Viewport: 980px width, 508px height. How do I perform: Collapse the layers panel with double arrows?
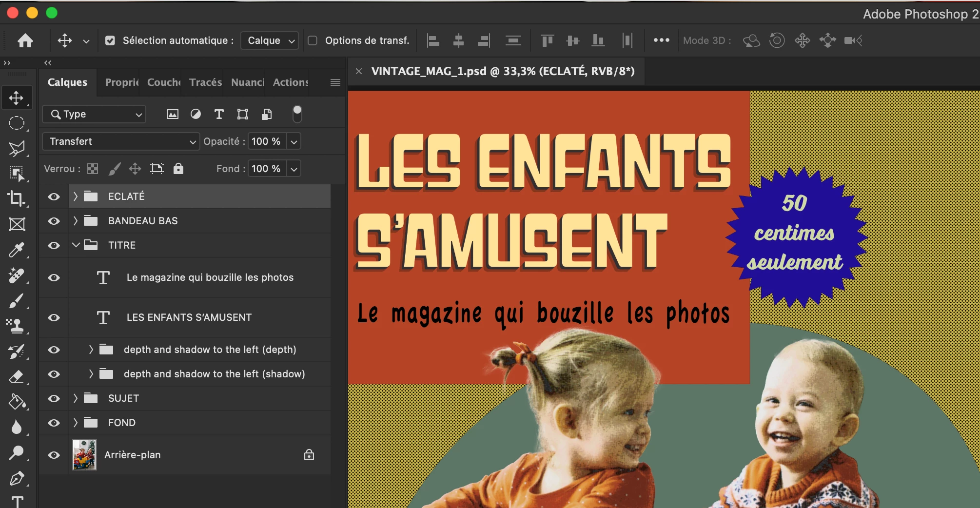pyautogui.click(x=48, y=62)
